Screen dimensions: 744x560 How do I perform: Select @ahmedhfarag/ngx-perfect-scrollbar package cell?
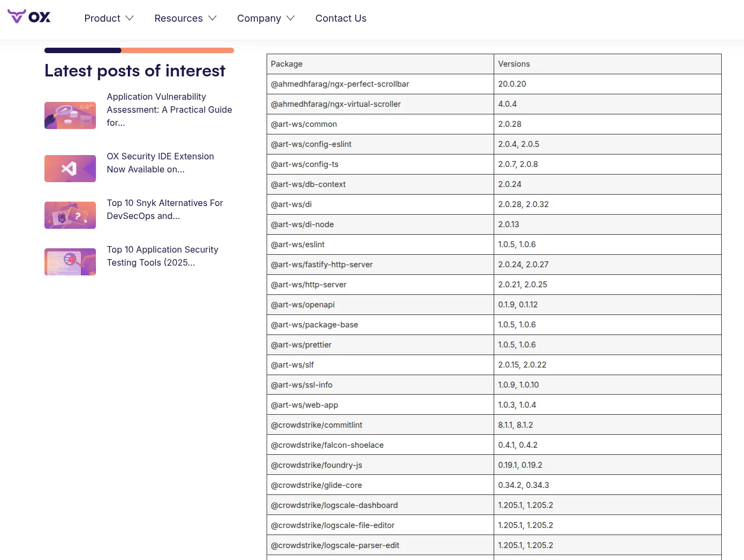point(380,84)
